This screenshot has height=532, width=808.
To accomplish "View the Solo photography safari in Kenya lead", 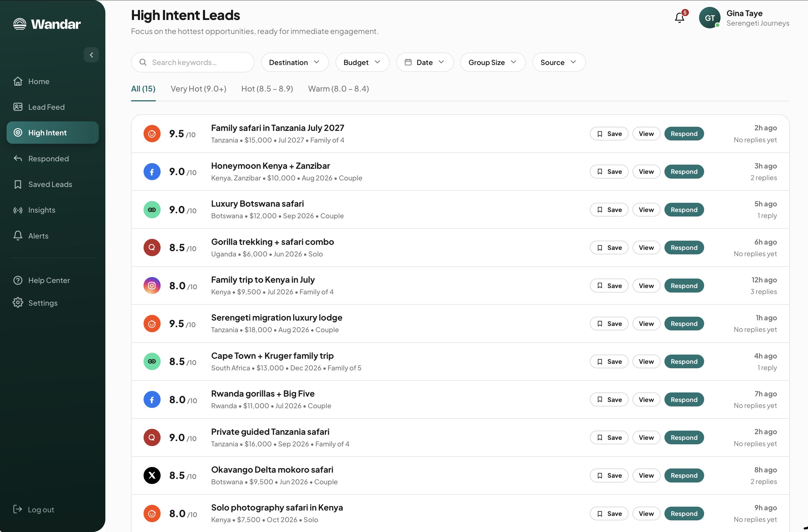I will click(x=646, y=514).
